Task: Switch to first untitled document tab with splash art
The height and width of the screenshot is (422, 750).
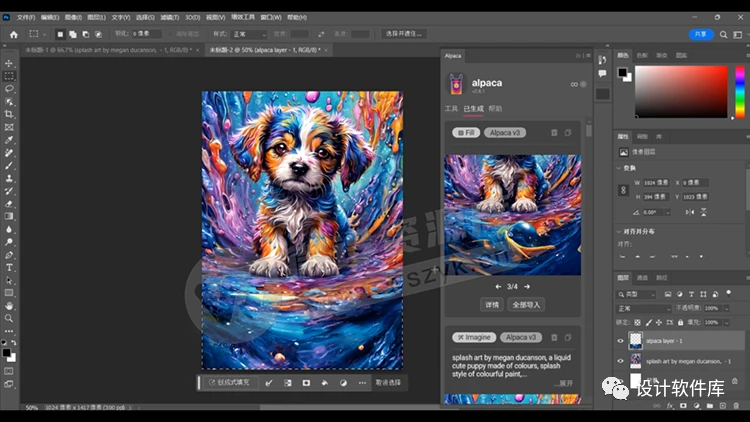Action: 112,50
